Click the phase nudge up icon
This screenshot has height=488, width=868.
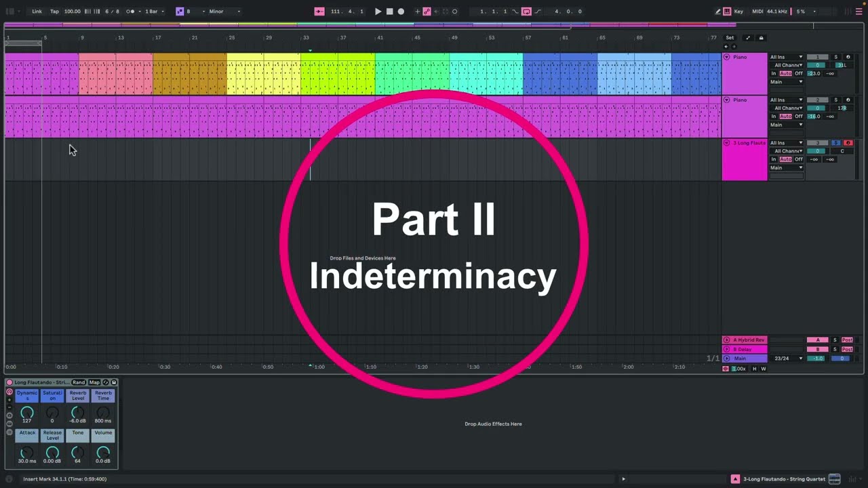[x=97, y=12]
